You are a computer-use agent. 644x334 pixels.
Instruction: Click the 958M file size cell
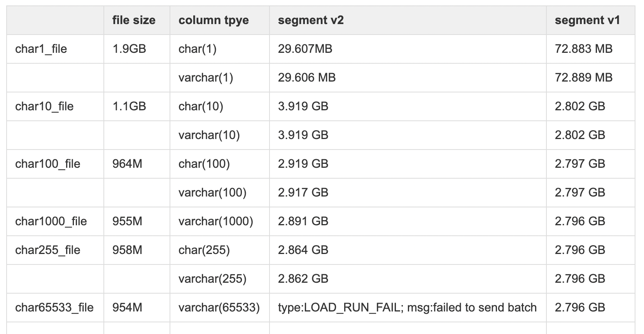[x=127, y=250]
